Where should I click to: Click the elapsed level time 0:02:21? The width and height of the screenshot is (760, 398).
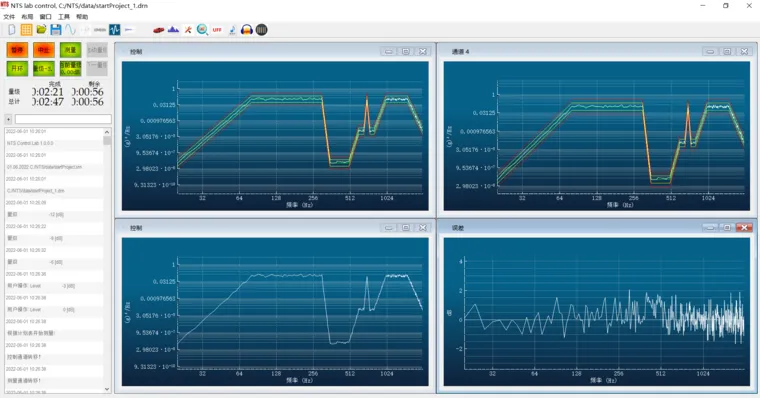pos(48,92)
